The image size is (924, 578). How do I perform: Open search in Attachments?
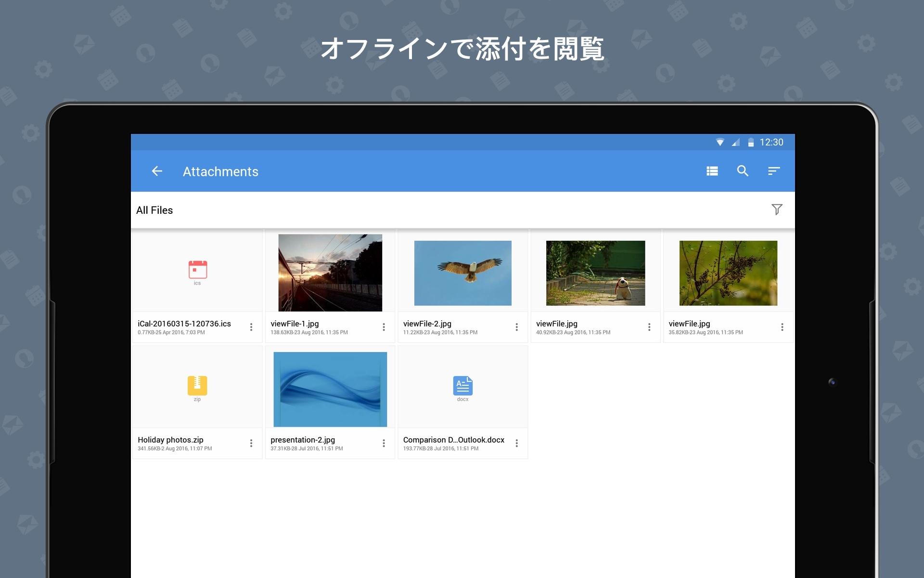click(x=743, y=171)
